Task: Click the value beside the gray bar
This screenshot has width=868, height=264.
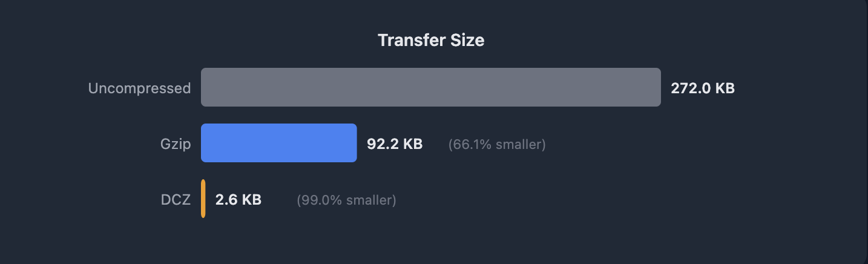Action: (702, 88)
